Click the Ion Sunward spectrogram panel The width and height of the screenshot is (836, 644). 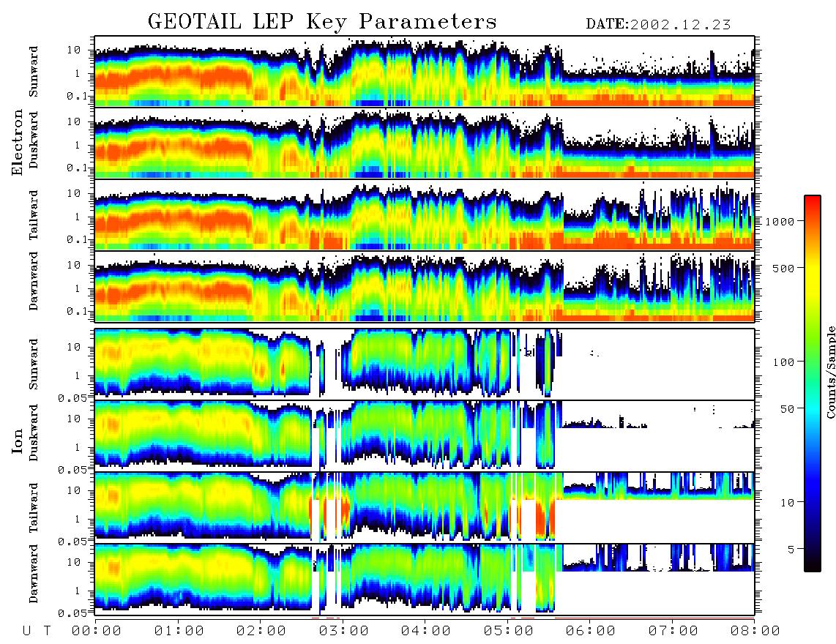(x=425, y=364)
